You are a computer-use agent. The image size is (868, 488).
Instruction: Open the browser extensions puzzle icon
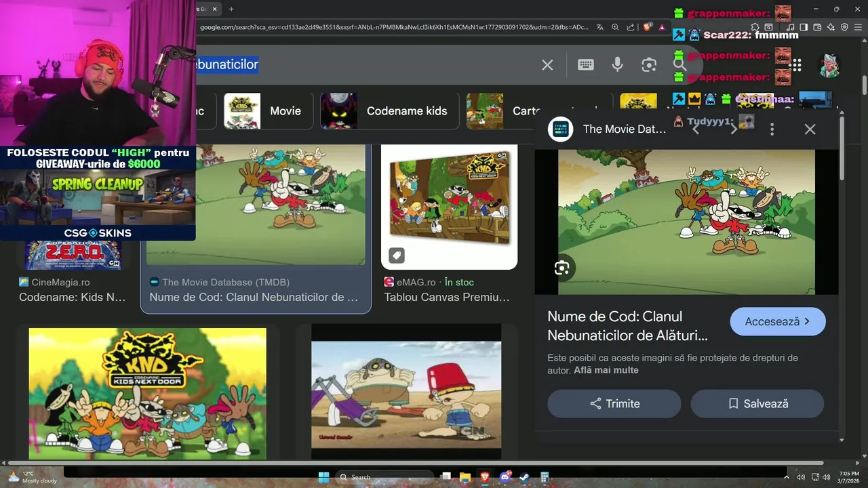[x=755, y=27]
